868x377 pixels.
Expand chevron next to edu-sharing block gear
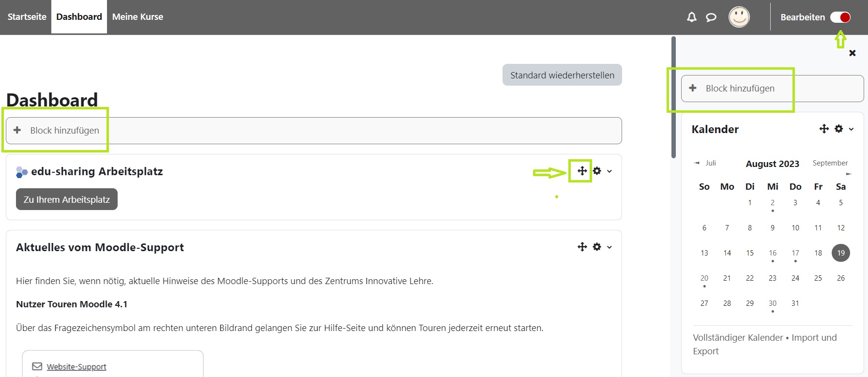[x=609, y=171]
